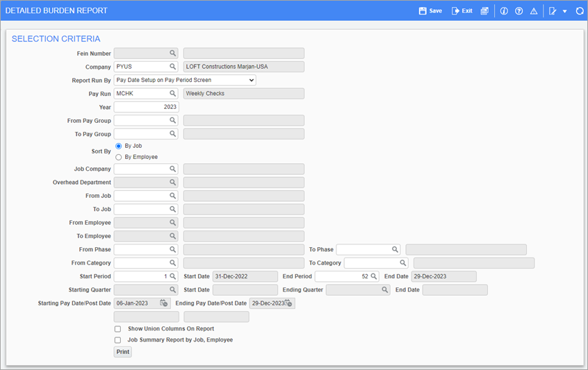Open Ending Pay Date calendar picker
This screenshot has width=588, height=370.
(288, 303)
